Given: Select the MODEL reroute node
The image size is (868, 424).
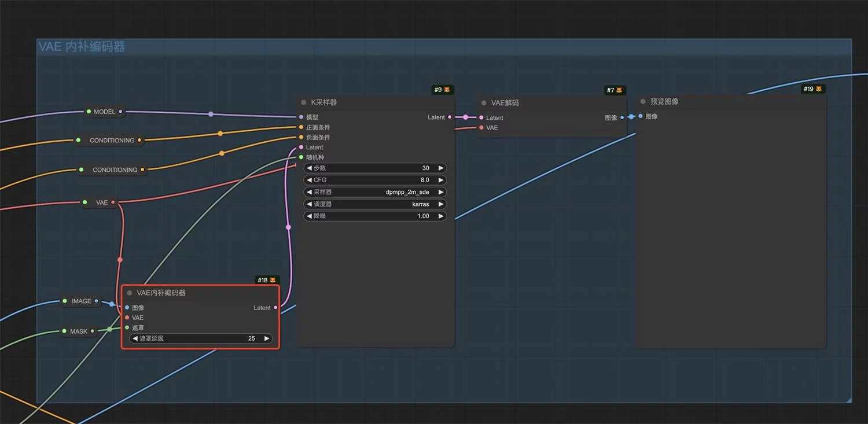Looking at the screenshot, I should click(104, 112).
